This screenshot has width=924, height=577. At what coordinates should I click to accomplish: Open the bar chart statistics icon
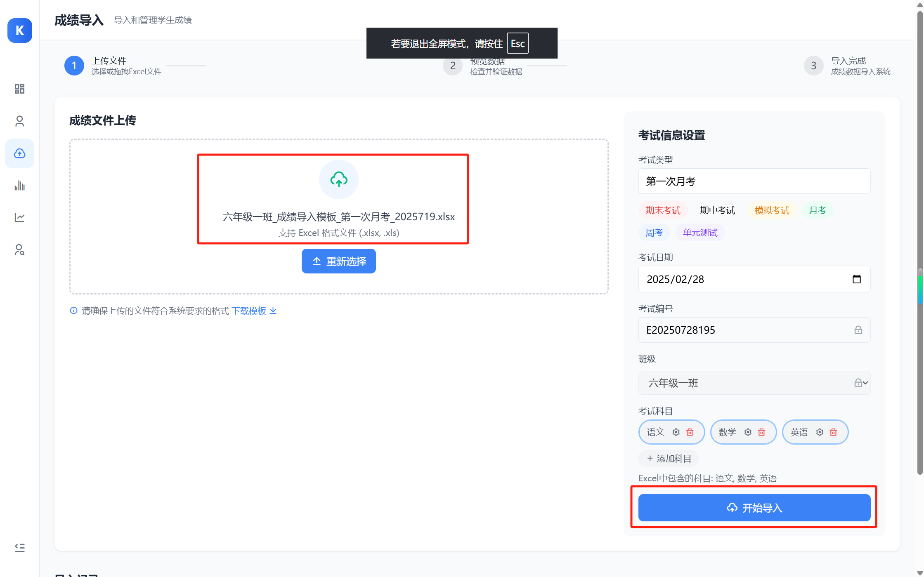pos(19,185)
